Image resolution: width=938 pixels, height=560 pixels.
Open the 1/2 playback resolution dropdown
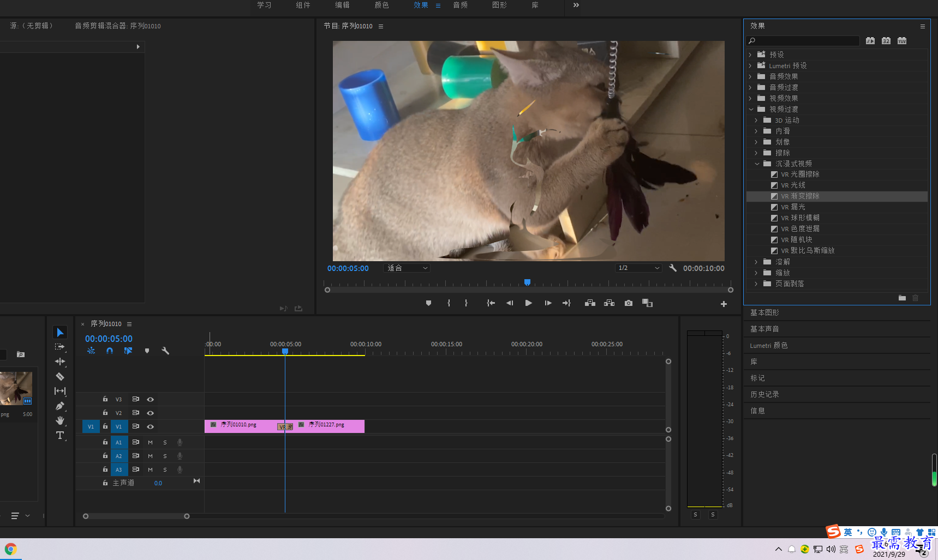point(638,268)
